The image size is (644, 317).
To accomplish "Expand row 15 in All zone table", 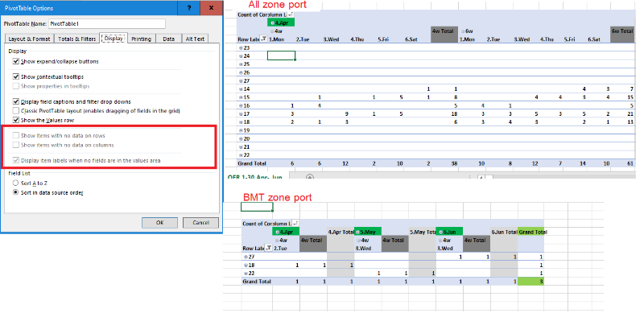I will point(241,97).
